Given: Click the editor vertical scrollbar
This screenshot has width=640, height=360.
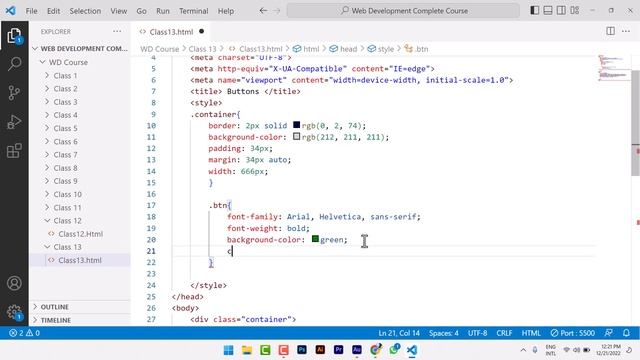Looking at the screenshot, I should [x=636, y=122].
